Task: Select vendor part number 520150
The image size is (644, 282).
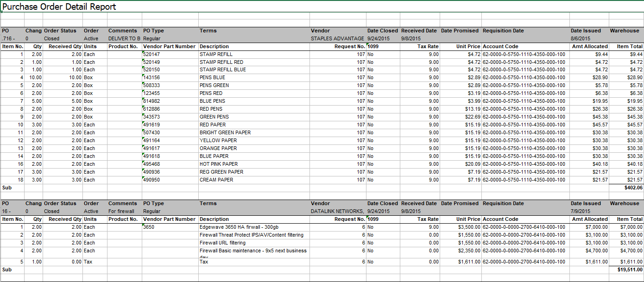Action: [x=170, y=70]
